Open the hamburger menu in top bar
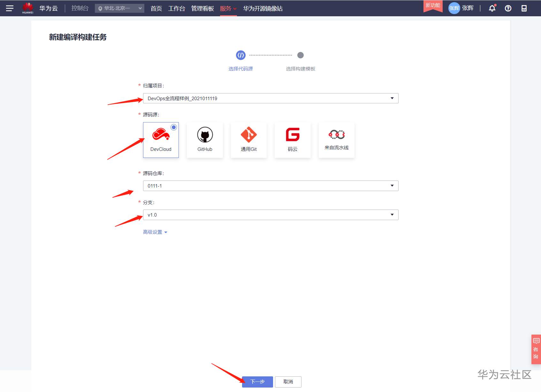This screenshot has width=541, height=392. tap(10, 8)
